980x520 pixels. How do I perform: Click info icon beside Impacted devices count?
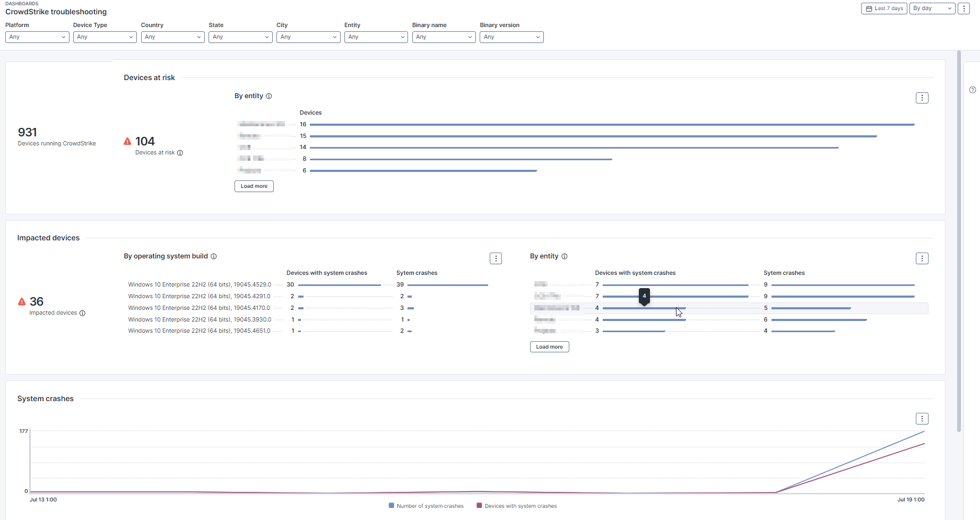click(x=82, y=313)
